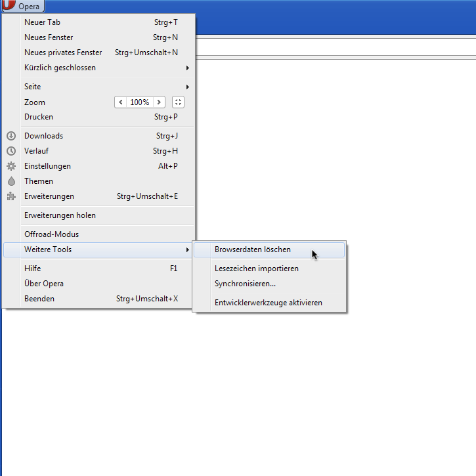Open Synchronisieren... entry

269,284
